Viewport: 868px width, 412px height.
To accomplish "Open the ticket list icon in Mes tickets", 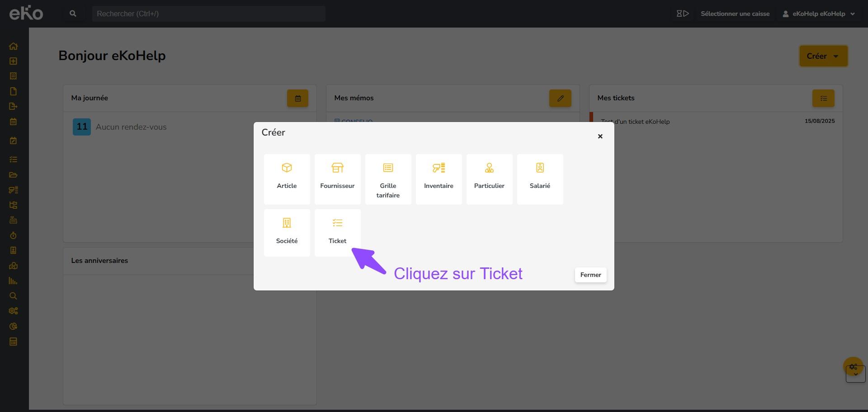I will (x=823, y=98).
